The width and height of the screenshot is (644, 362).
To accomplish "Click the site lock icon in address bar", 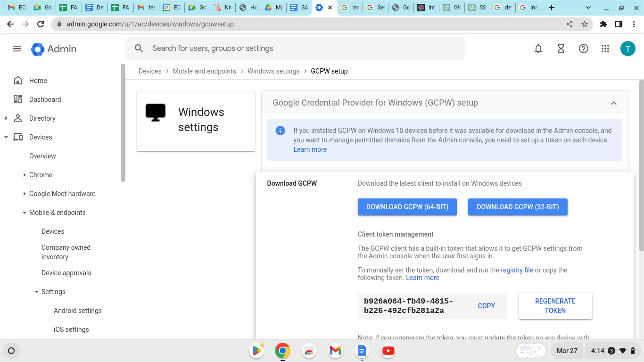I will point(59,24).
